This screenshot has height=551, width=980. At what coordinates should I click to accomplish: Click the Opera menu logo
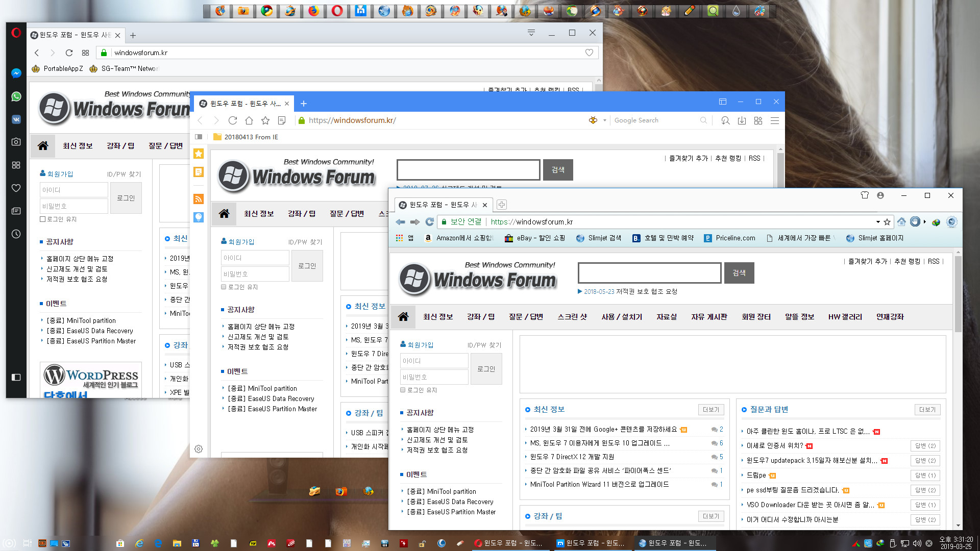point(16,33)
